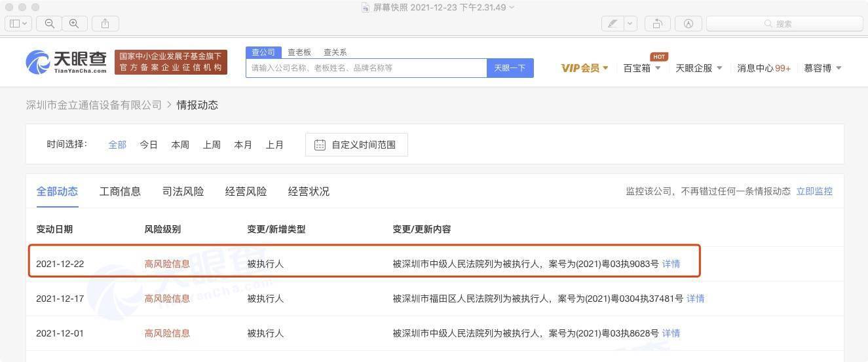Switch to 全部动态 tab

pyautogui.click(x=57, y=191)
